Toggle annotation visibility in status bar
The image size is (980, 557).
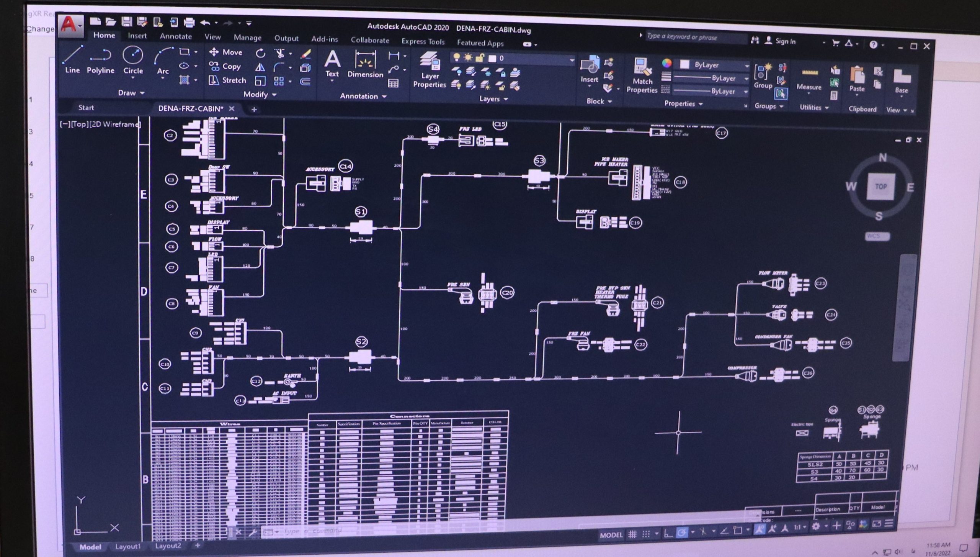(x=759, y=529)
